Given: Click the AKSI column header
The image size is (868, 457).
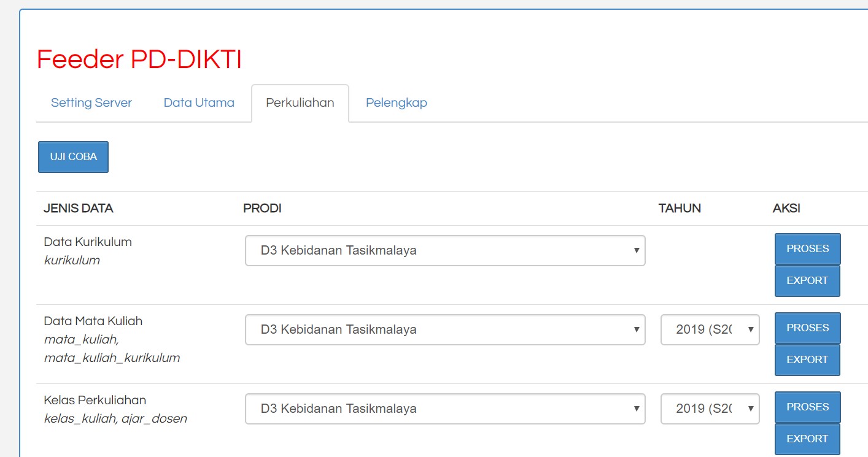Looking at the screenshot, I should point(786,209).
